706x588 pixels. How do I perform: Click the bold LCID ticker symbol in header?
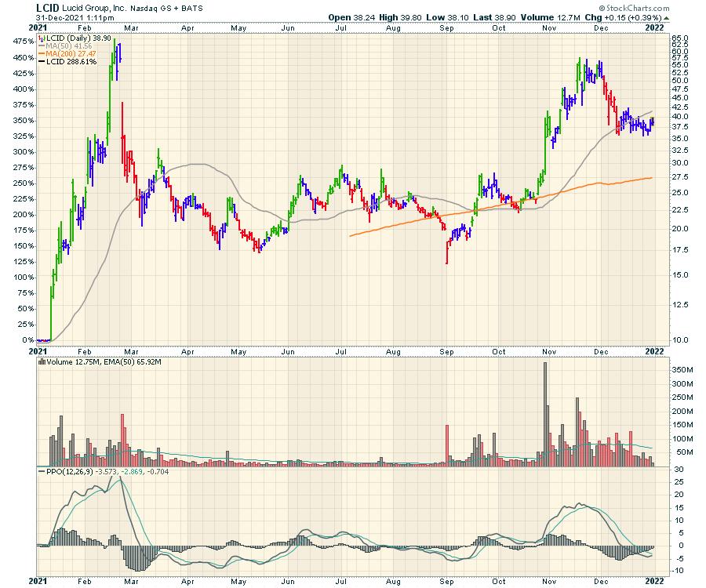[x=49, y=7]
